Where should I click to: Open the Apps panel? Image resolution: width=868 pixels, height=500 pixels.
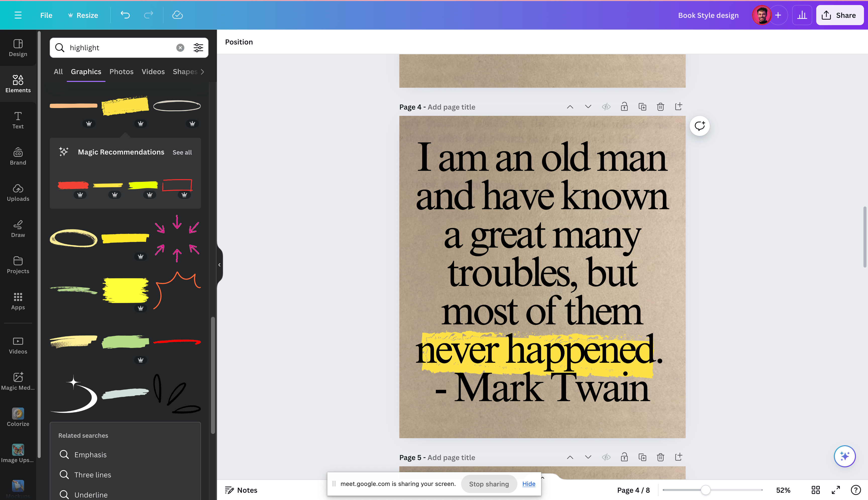point(18,301)
